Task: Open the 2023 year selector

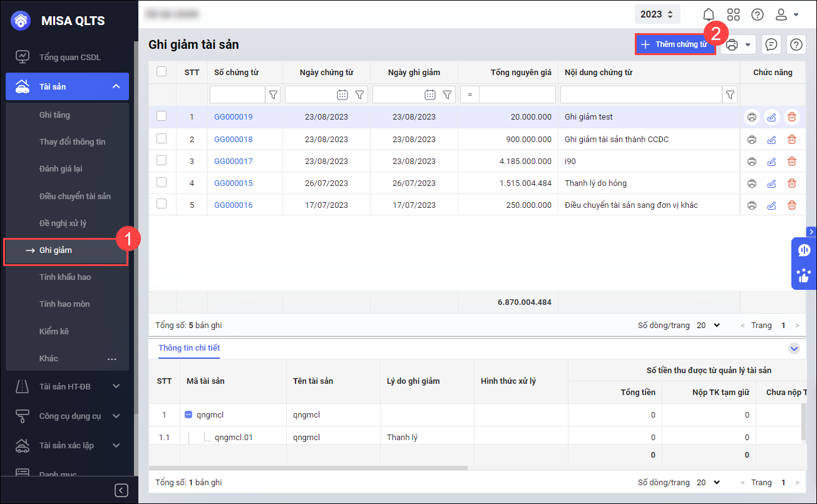Action: pyautogui.click(x=657, y=14)
